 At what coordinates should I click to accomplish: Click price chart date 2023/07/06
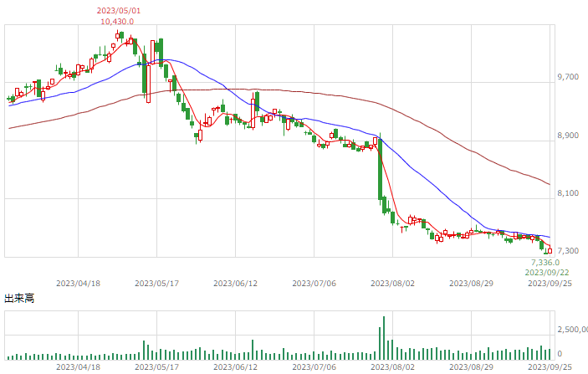pos(314,284)
